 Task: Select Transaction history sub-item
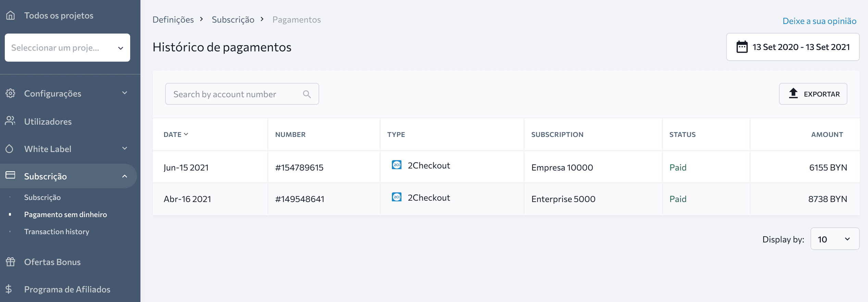(x=57, y=231)
